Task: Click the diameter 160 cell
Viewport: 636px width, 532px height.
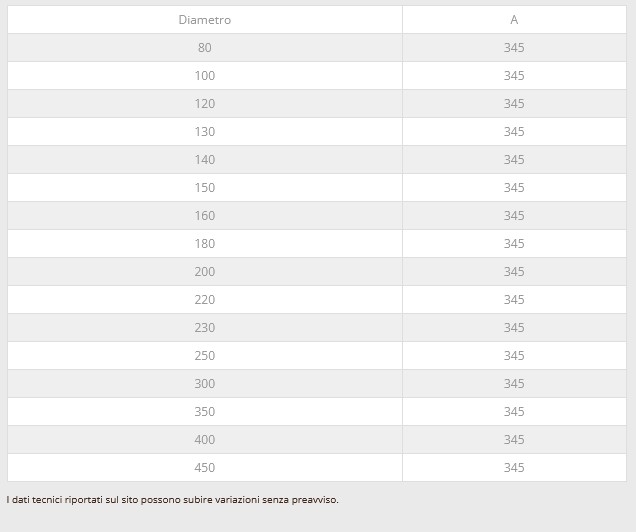Action: pyautogui.click(x=205, y=216)
